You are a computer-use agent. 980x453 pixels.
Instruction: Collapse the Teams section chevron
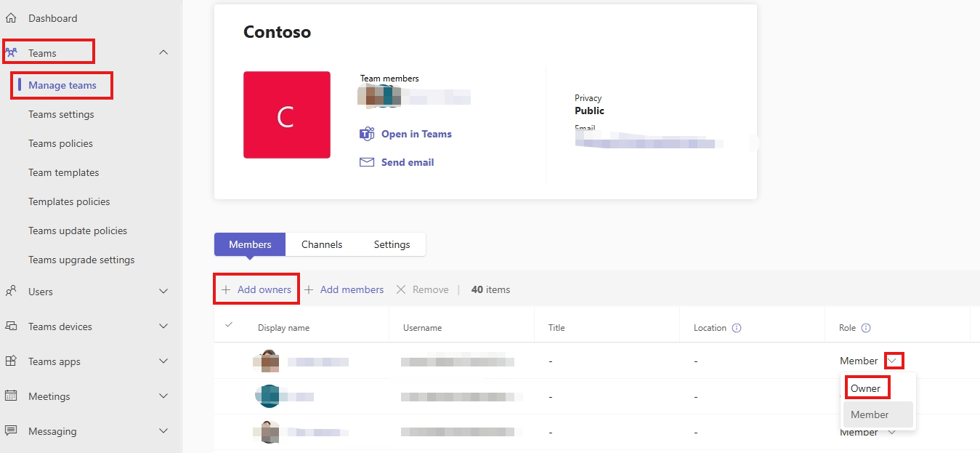click(x=163, y=52)
